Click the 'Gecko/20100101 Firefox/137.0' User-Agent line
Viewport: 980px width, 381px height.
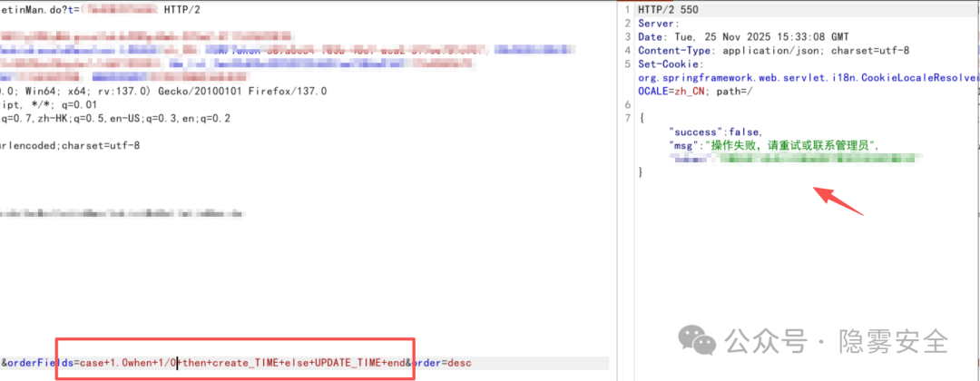(163, 92)
